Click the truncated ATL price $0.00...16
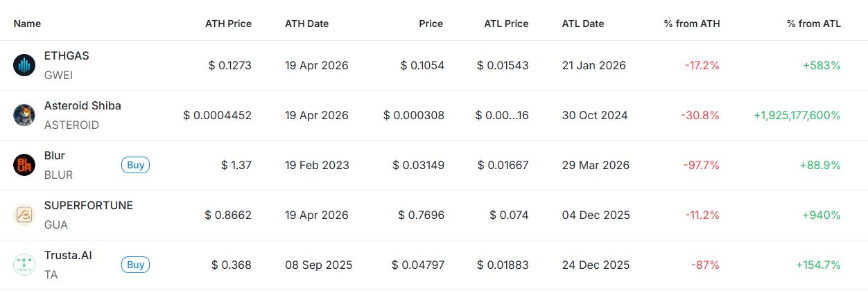Image resolution: width=868 pixels, height=291 pixels. tap(502, 116)
